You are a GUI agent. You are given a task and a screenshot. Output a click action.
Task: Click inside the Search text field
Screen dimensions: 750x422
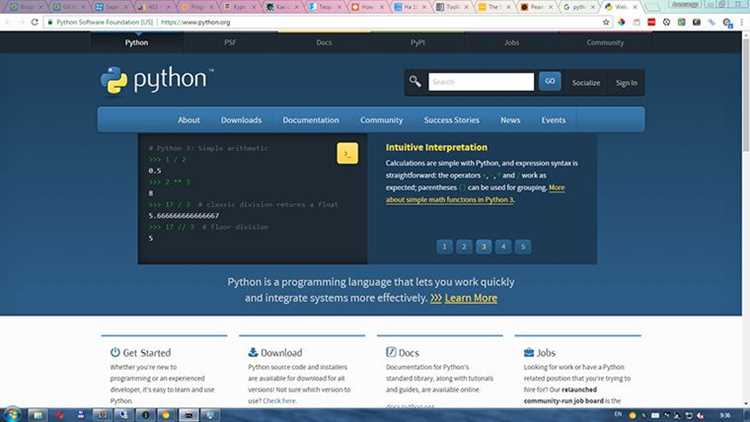tap(481, 82)
